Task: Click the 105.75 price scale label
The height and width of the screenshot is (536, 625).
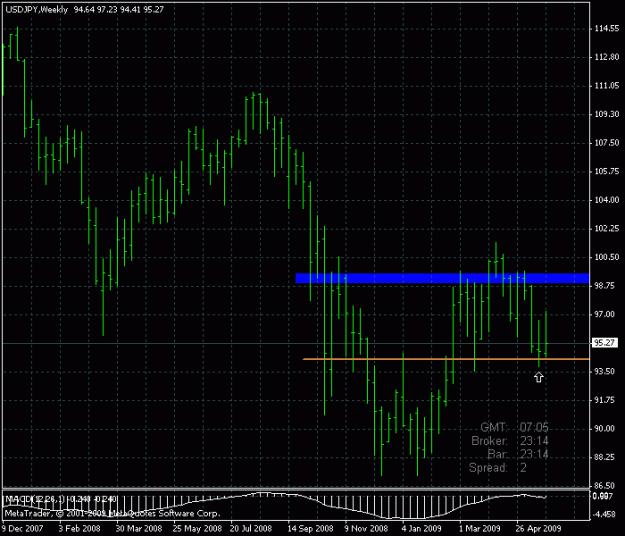Action: coord(607,171)
